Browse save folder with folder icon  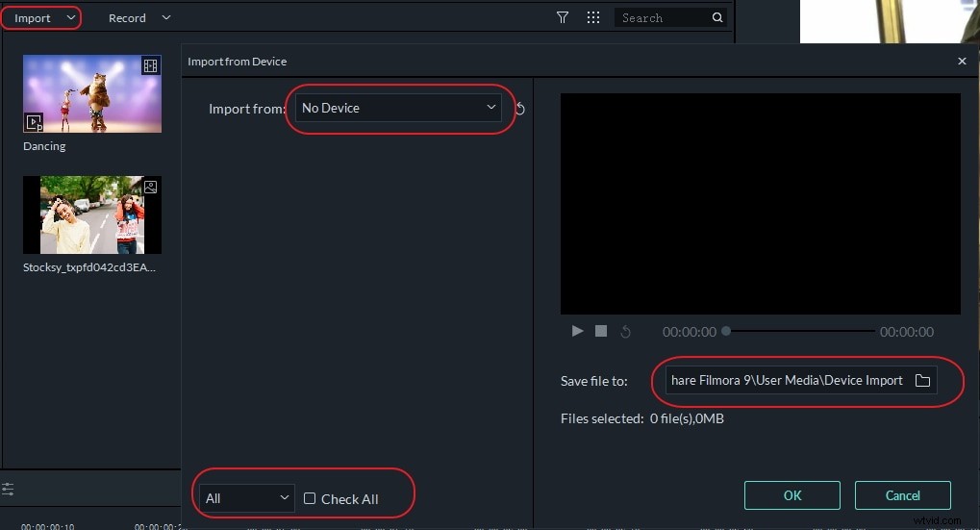(x=922, y=380)
